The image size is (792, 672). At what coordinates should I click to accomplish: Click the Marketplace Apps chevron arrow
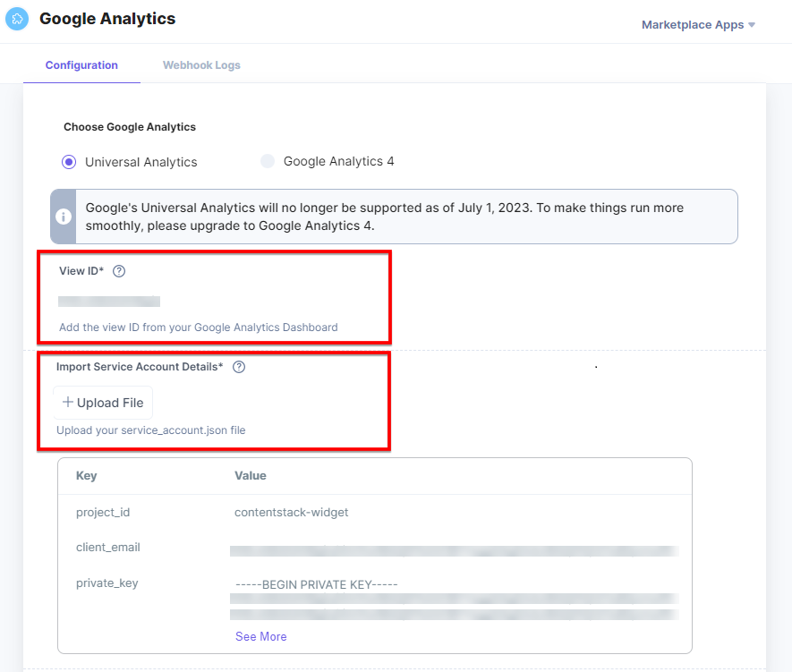click(x=754, y=25)
